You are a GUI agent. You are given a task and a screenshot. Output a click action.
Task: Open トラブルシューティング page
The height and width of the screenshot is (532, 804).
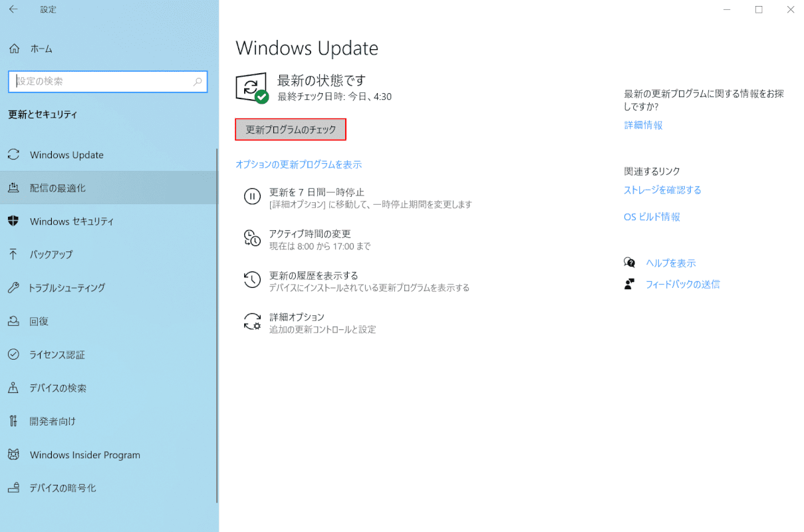(109, 288)
